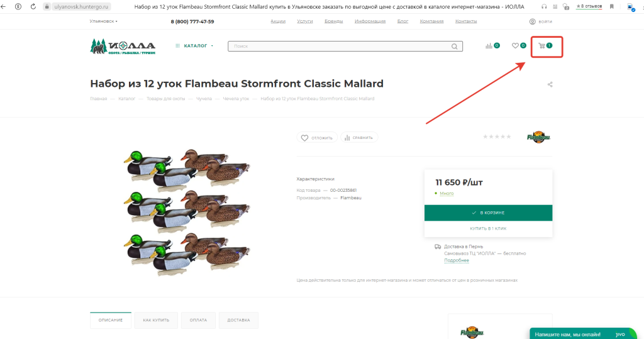The width and height of the screenshot is (644, 339).
Task: Click the ИОЛЛА store logo
Action: [123, 47]
